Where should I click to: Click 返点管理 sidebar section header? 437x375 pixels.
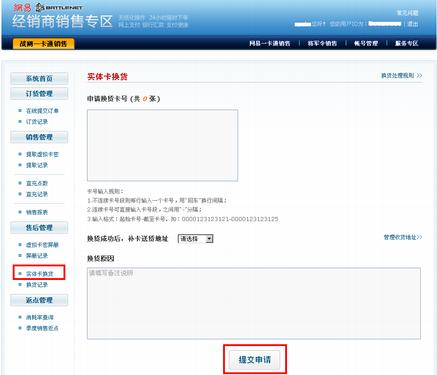click(39, 300)
